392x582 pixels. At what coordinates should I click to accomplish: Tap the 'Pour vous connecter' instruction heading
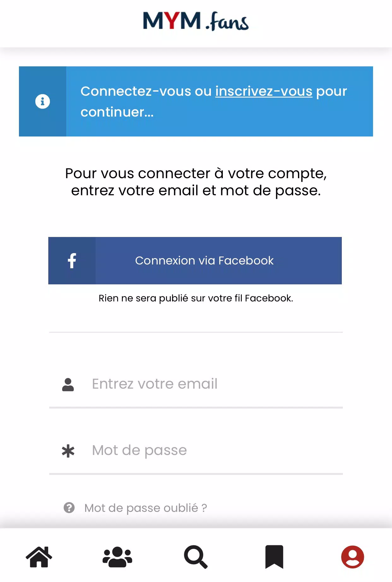(196, 182)
